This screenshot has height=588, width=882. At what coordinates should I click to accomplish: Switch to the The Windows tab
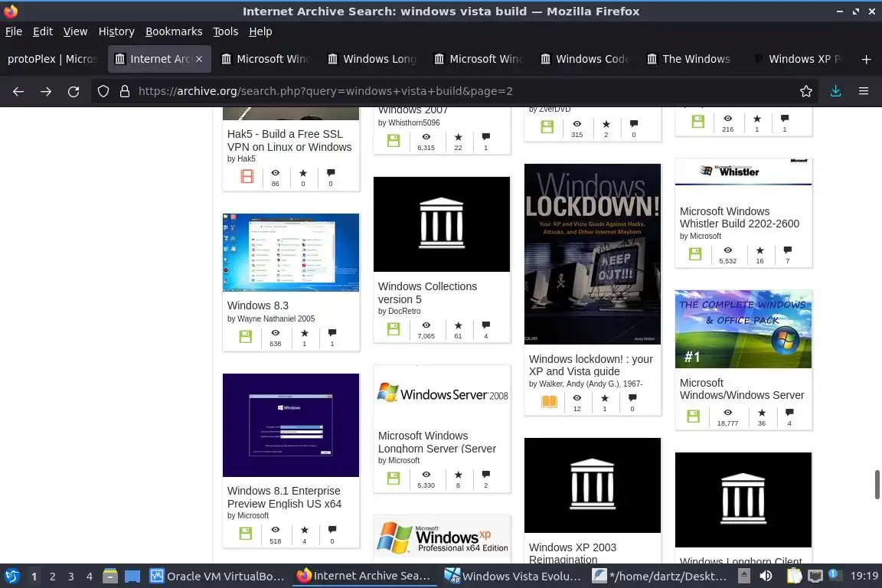[x=691, y=59]
